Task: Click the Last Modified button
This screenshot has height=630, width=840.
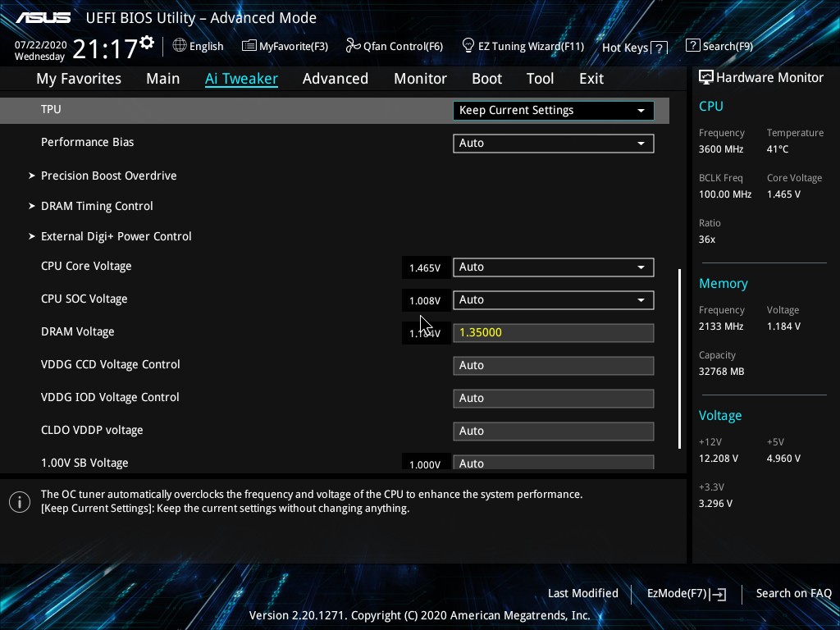Action: [x=582, y=593]
